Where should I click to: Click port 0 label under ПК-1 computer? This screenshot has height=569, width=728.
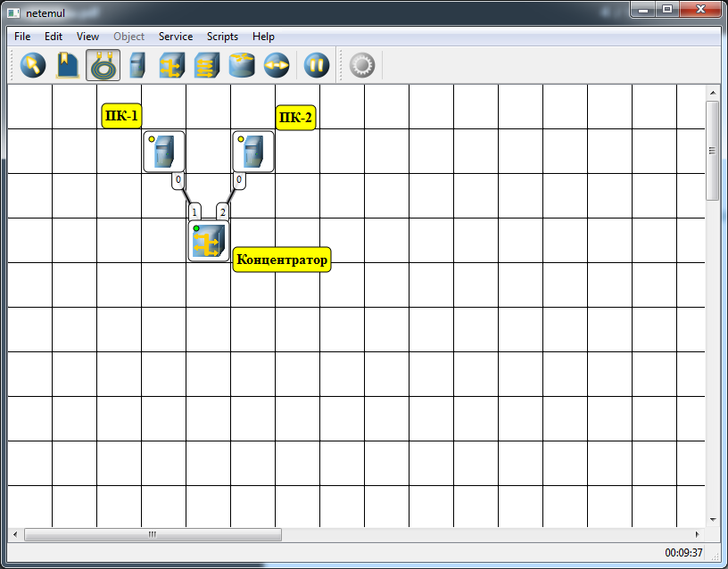click(x=178, y=180)
